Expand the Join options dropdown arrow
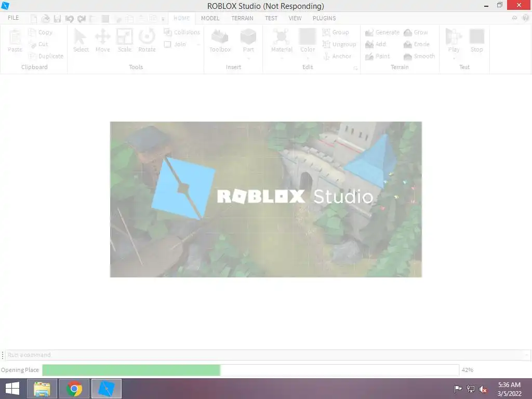 (x=198, y=45)
